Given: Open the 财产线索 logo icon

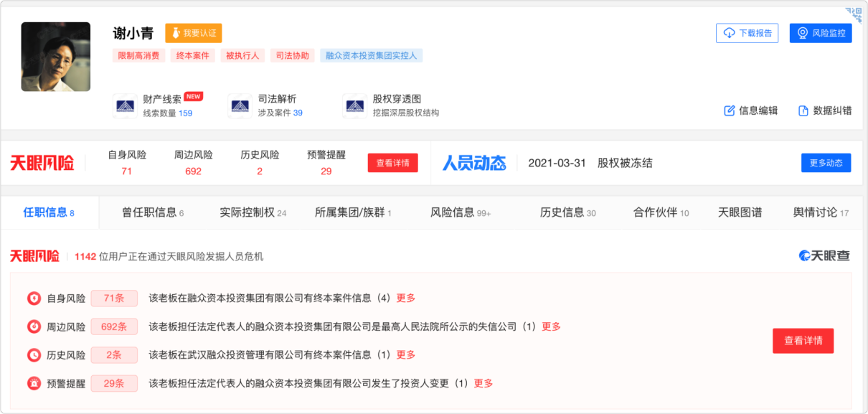Looking at the screenshot, I should (125, 105).
